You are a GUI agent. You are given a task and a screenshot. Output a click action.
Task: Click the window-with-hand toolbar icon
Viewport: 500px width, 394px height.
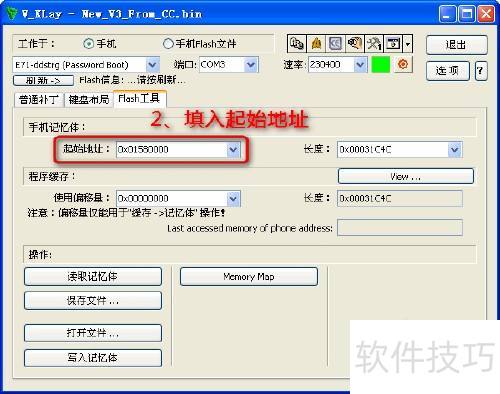click(393, 44)
